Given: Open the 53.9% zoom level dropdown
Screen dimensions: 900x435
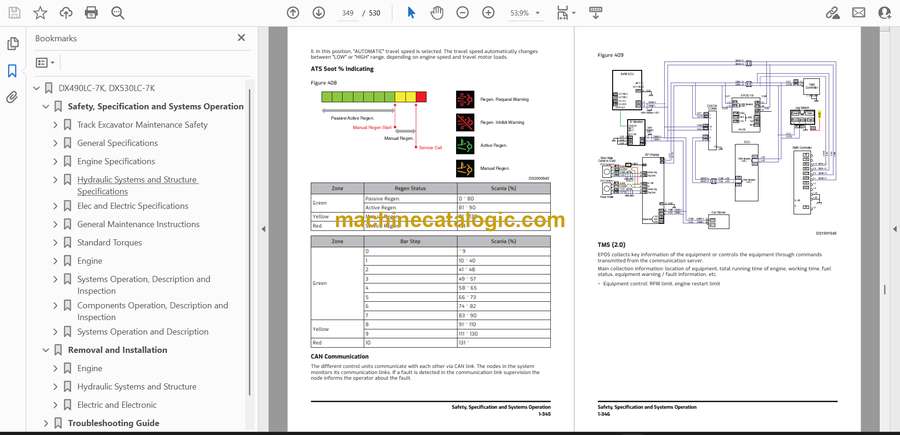Looking at the screenshot, I should pos(525,13).
